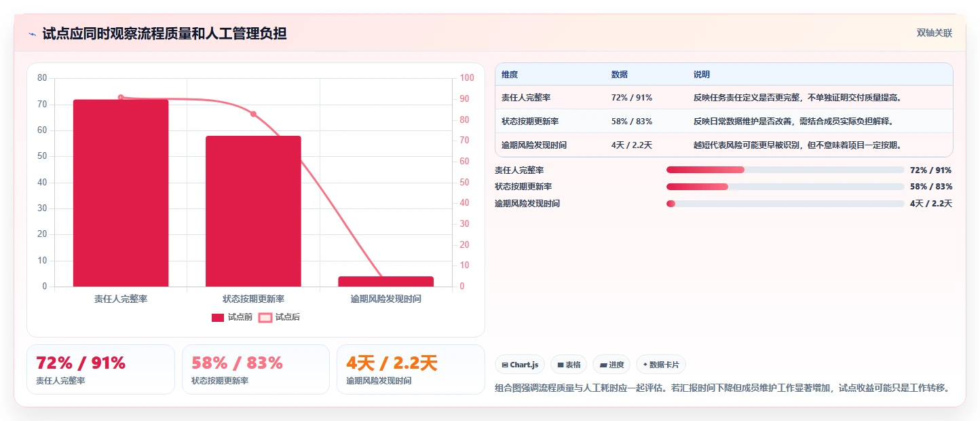Click the 80 tick on the left axis
The image size is (980, 421).
tap(42, 78)
